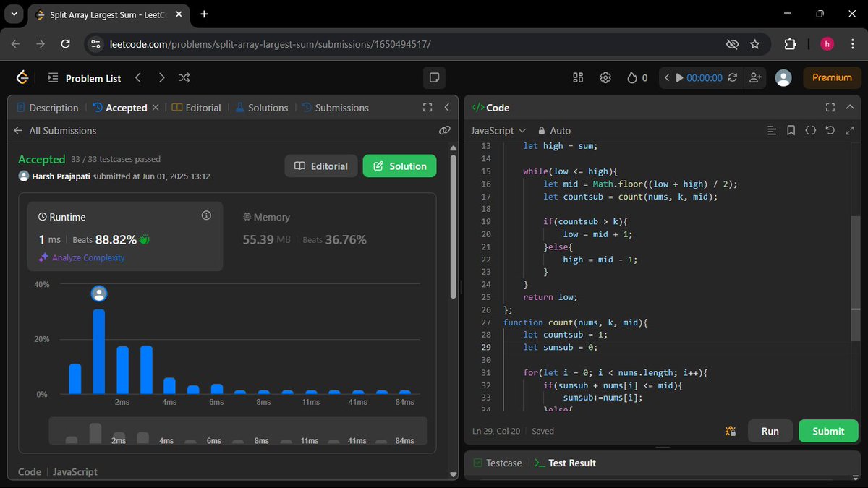Click the format code lines icon
Image resolution: width=868 pixels, height=488 pixels.
point(773,131)
